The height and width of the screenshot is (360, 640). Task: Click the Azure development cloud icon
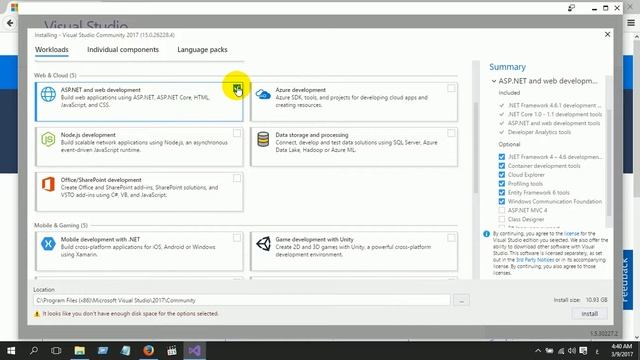click(263, 95)
